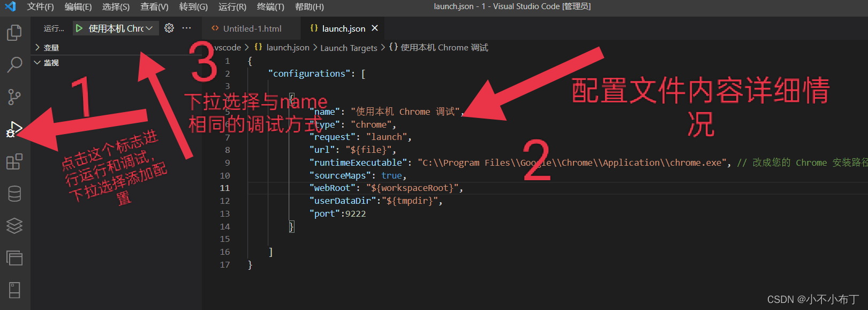Image resolution: width=868 pixels, height=310 pixels.
Task: Open launch.json with the gear icon
Action: [169, 28]
